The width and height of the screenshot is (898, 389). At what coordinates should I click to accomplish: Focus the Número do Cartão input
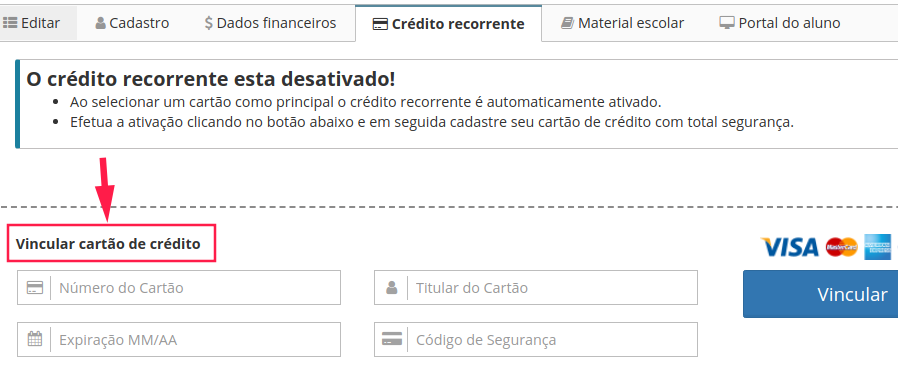pyautogui.click(x=179, y=288)
